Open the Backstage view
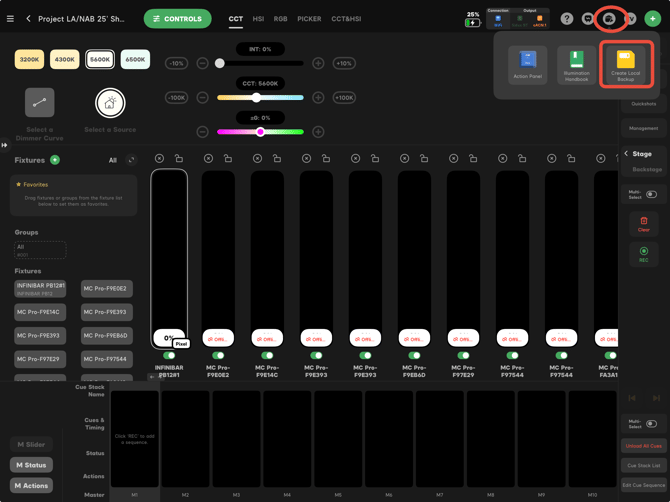The height and width of the screenshot is (502, 670). pos(647,170)
